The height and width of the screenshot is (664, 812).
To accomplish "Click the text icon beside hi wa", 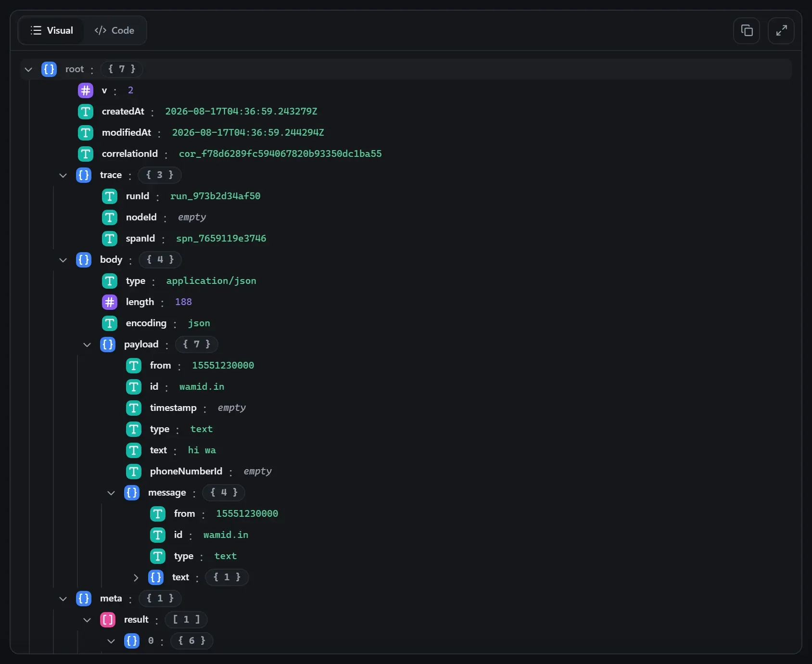I will pos(134,450).
